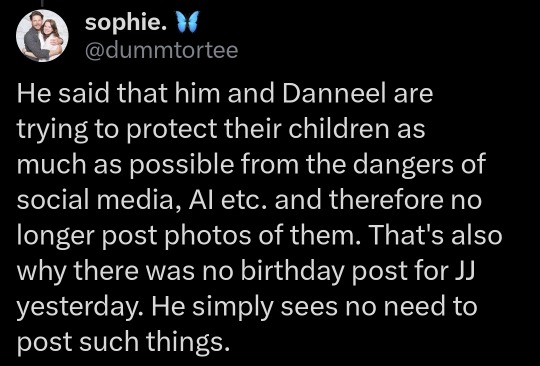Open sophie's profile picture avatar
The image size is (540, 366).
tap(42, 35)
